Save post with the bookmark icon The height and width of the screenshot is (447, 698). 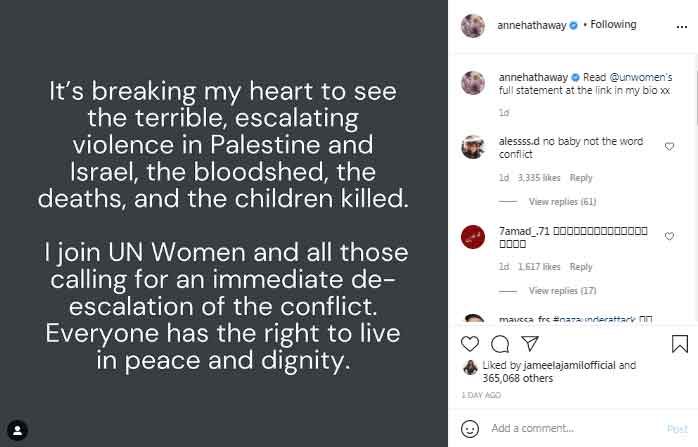[x=679, y=344]
